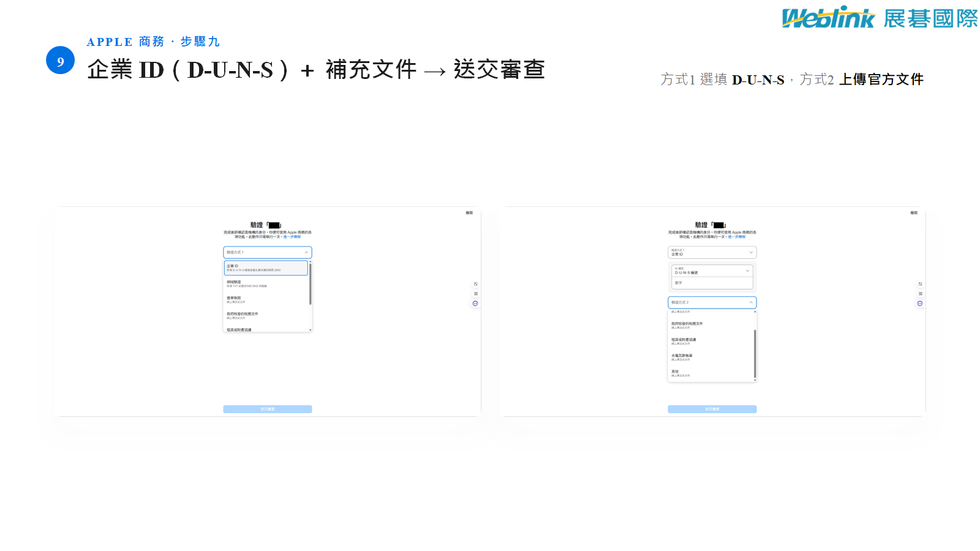Image resolution: width=980 pixels, height=551 pixels.
Task: Click the blue step 9 circle badge
Action: pos(60,61)
